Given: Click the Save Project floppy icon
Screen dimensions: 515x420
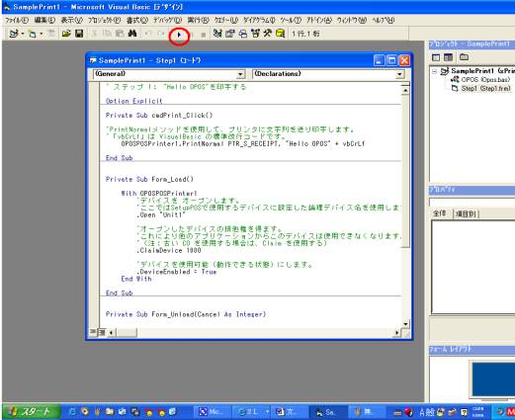Looking at the screenshot, I should [79, 34].
